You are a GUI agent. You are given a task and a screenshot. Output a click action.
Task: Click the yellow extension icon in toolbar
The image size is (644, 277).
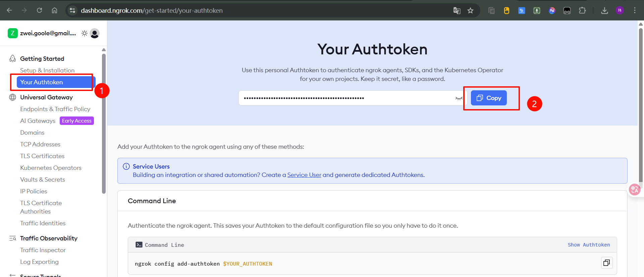point(506,10)
